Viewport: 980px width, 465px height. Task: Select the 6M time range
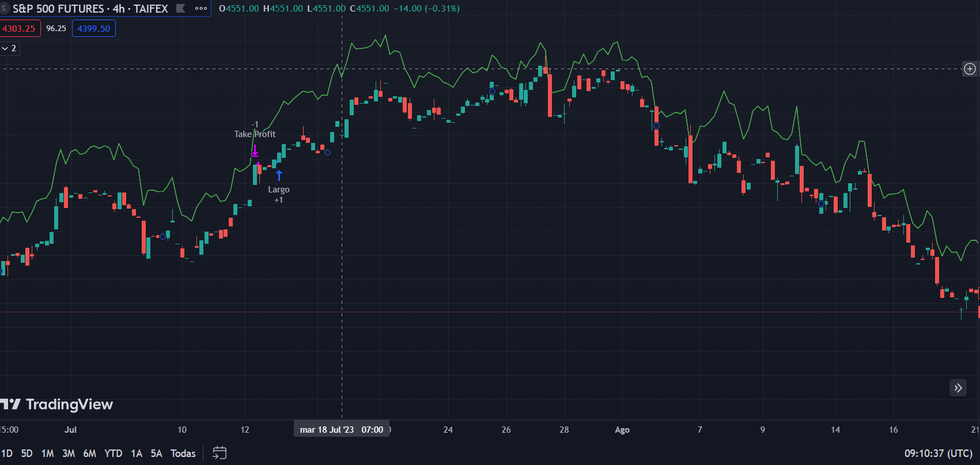pyautogui.click(x=89, y=453)
